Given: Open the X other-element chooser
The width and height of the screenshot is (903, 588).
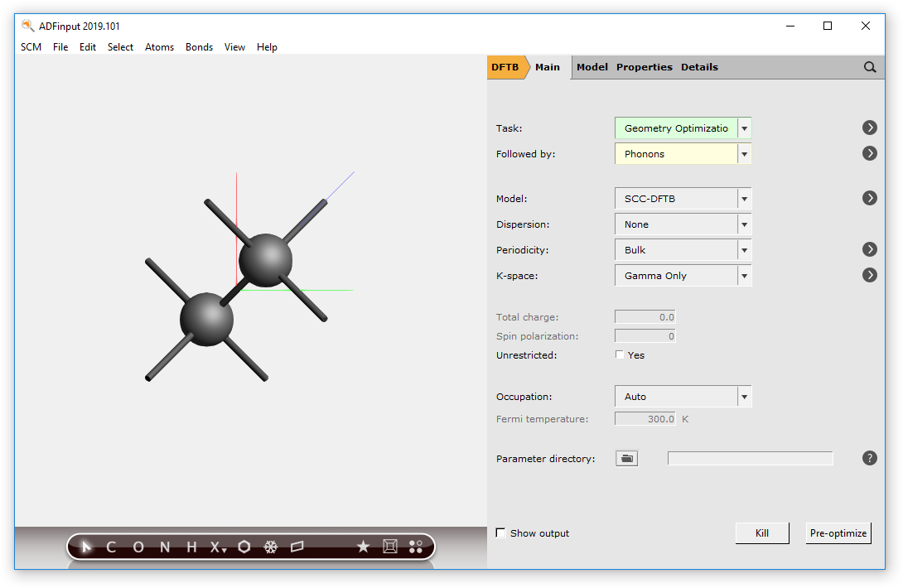Looking at the screenshot, I should [x=218, y=547].
